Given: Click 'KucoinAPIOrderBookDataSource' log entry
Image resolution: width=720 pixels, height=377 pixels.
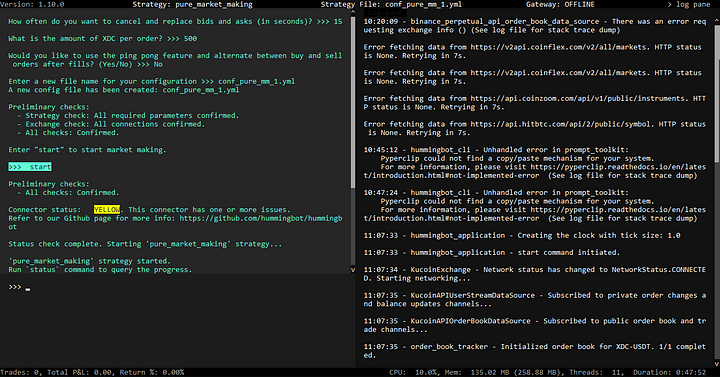Looking at the screenshot, I should pyautogui.click(x=535, y=325).
